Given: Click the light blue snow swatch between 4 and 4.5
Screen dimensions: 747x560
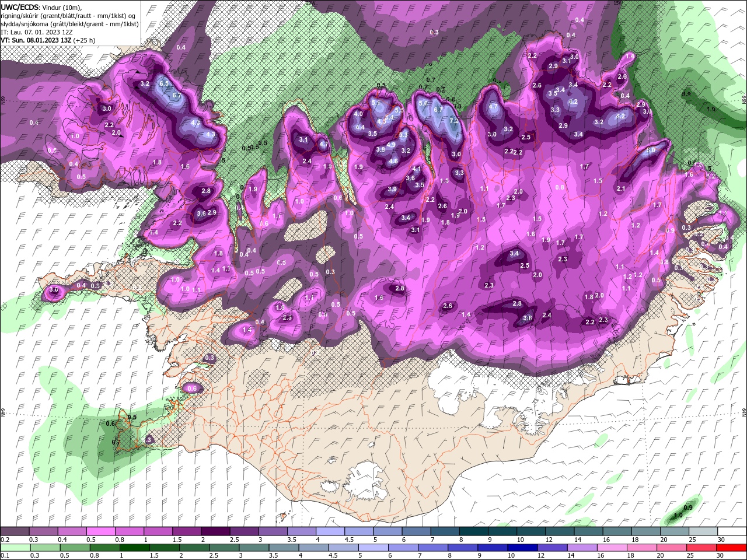Looking at the screenshot, I should tap(329, 532).
